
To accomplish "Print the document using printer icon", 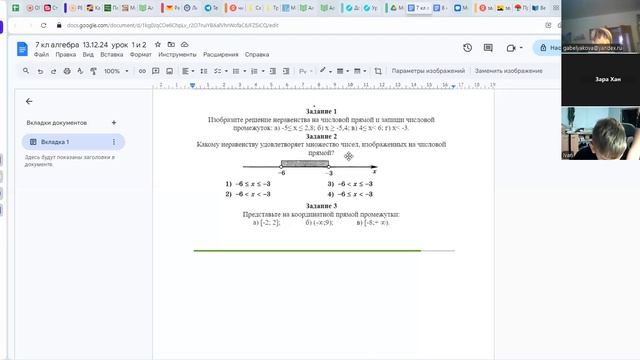I will pyautogui.click(x=67, y=71).
